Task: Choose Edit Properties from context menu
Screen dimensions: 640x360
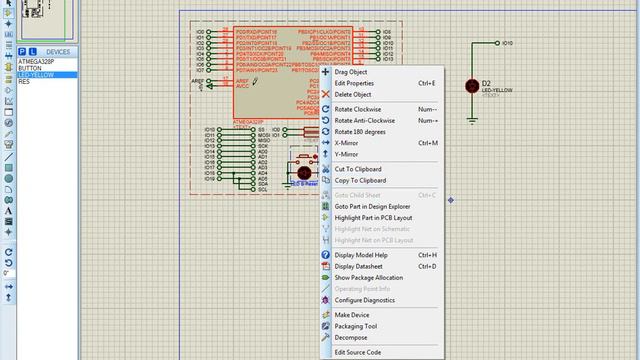Action: point(382,83)
